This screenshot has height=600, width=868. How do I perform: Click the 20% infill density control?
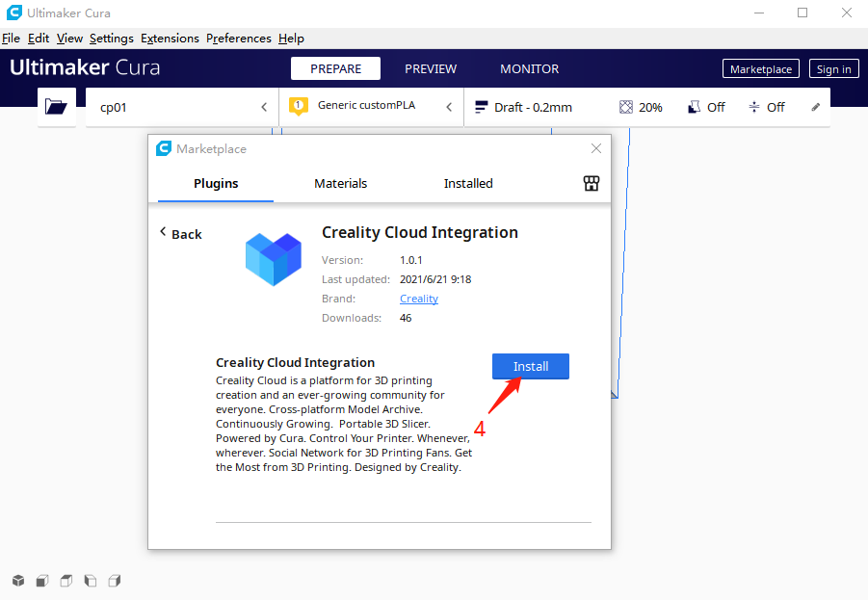[x=640, y=106]
